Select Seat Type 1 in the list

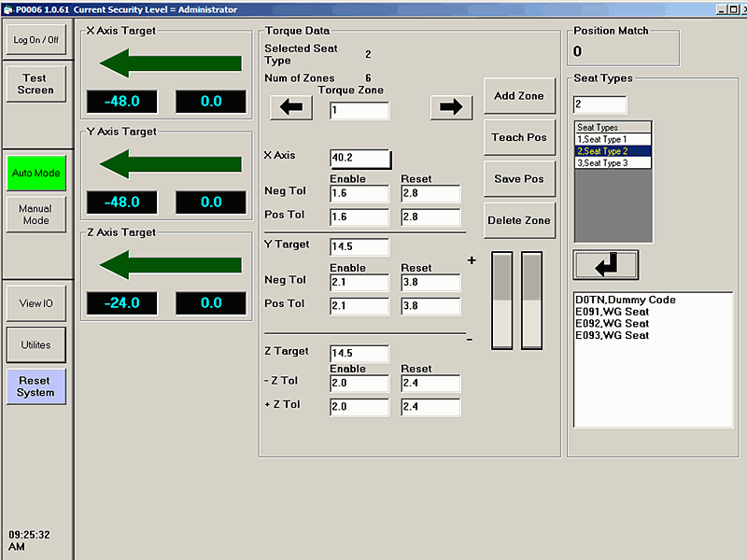point(613,139)
